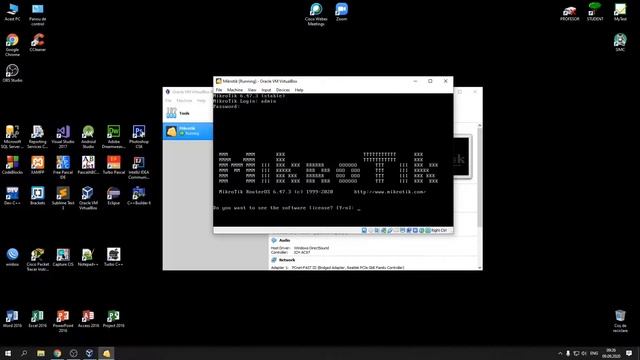Select Mikrotik running VM in Manager list
This screenshot has height=360, width=640.
coord(188,131)
